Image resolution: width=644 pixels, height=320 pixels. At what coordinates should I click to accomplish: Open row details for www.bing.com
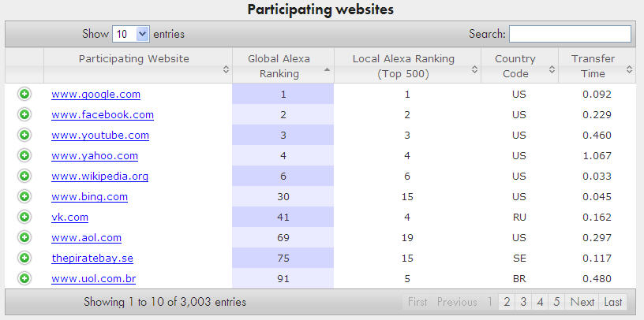[x=24, y=196]
